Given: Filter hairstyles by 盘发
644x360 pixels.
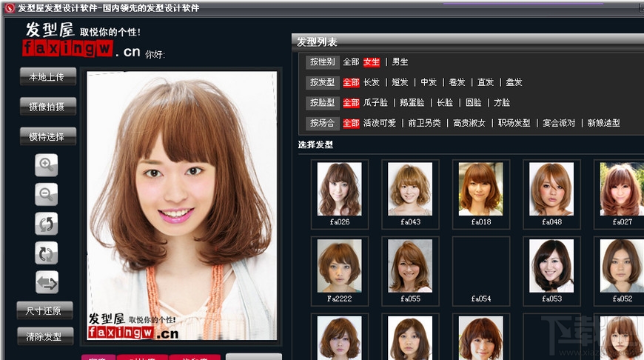Looking at the screenshot, I should (514, 82).
